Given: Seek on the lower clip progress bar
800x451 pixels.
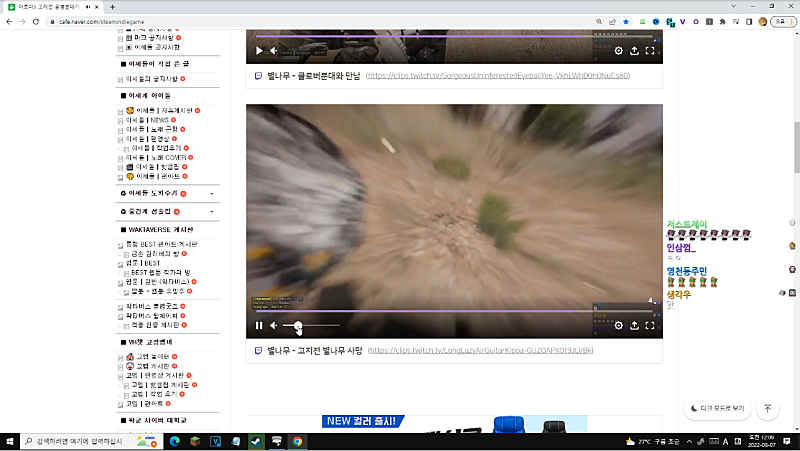Looking at the screenshot, I should [454, 311].
